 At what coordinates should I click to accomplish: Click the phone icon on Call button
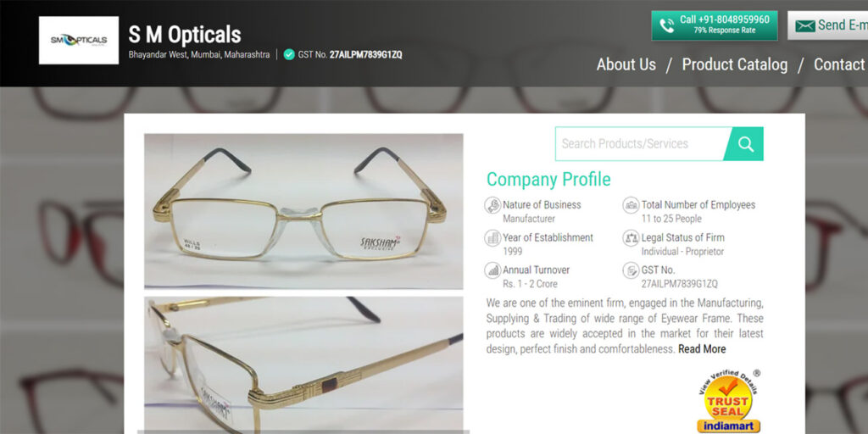(x=667, y=26)
